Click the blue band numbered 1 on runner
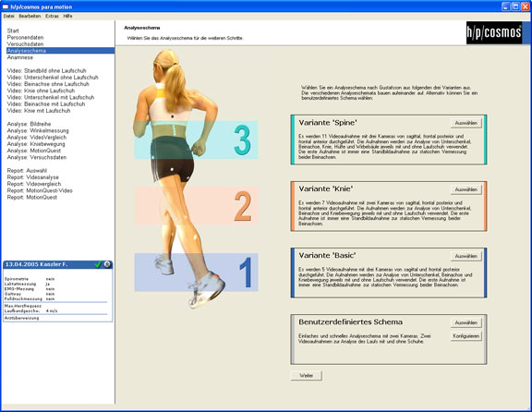 point(196,273)
